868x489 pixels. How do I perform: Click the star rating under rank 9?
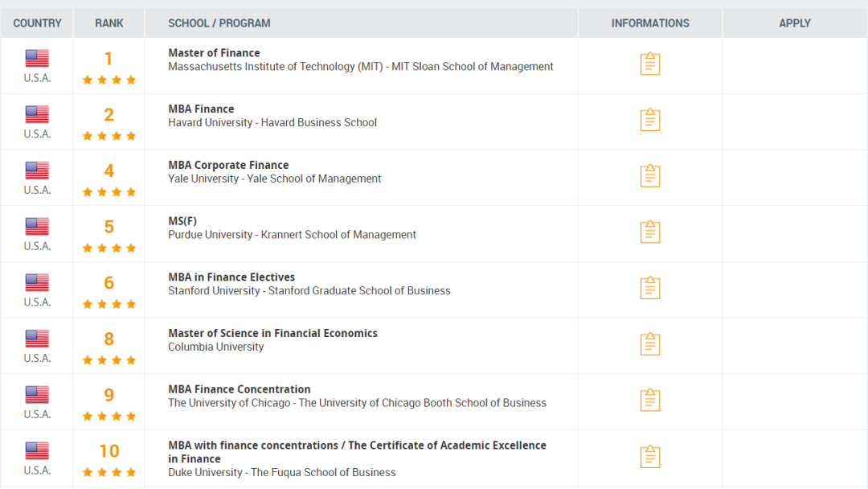coord(109,416)
